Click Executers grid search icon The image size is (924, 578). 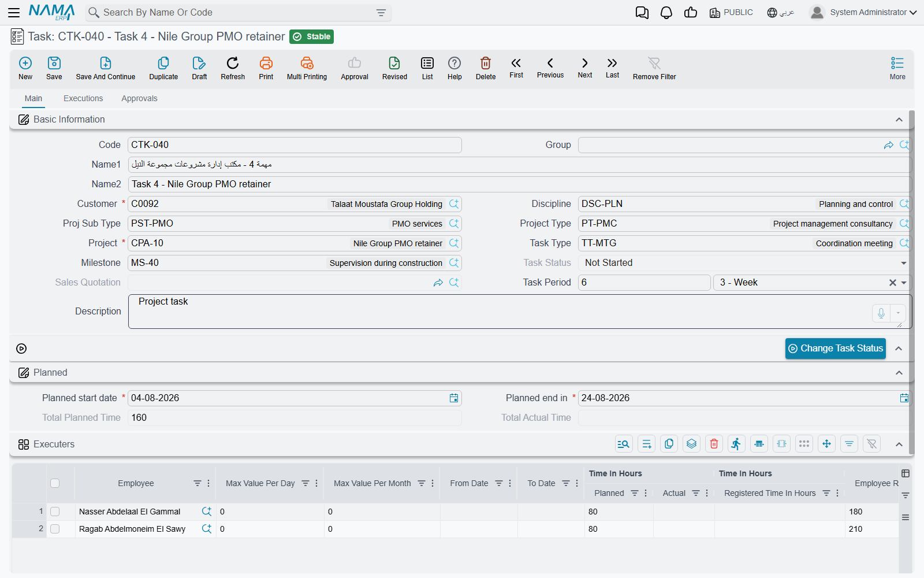(624, 444)
